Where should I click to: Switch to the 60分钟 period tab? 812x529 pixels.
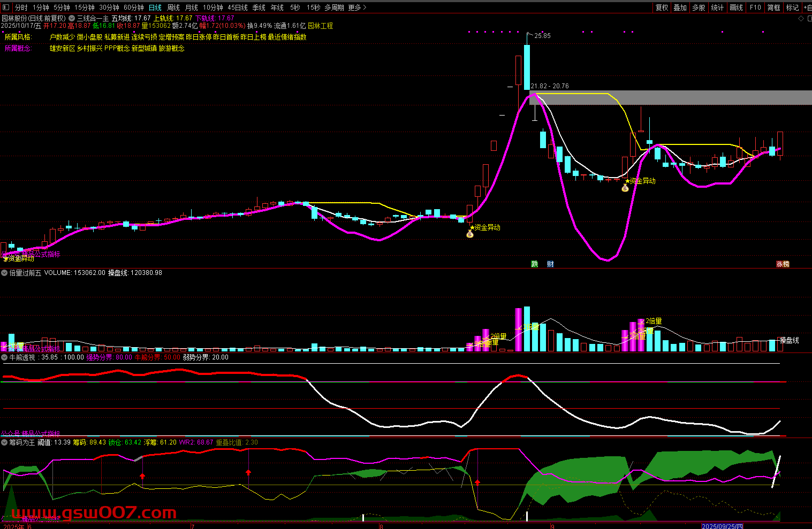(134, 7)
